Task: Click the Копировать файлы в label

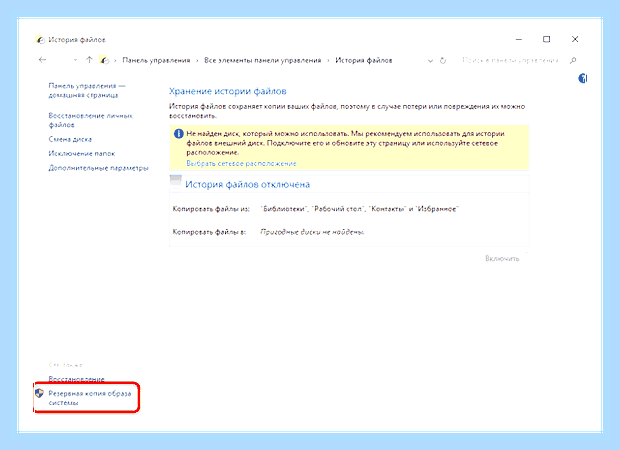Action: [209, 232]
